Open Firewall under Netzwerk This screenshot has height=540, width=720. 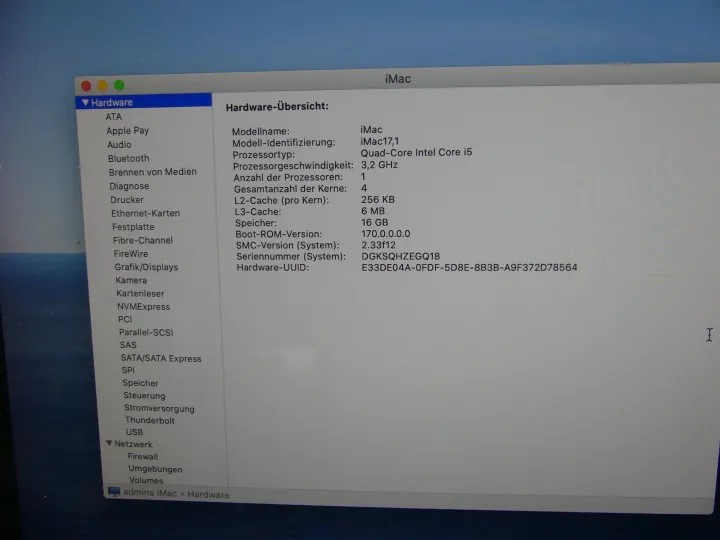[143, 456]
